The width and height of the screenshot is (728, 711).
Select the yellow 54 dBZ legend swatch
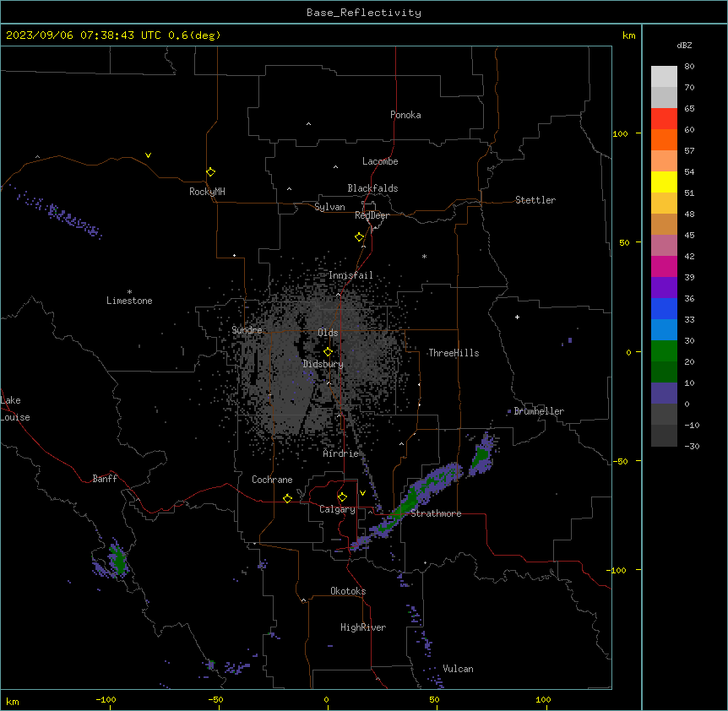(664, 182)
